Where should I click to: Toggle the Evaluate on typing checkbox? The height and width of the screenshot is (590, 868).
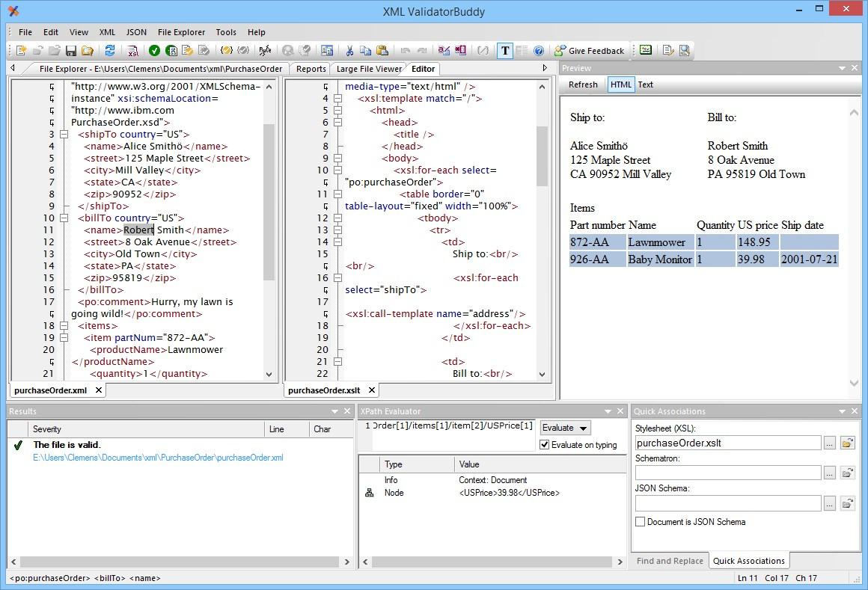pyautogui.click(x=545, y=445)
